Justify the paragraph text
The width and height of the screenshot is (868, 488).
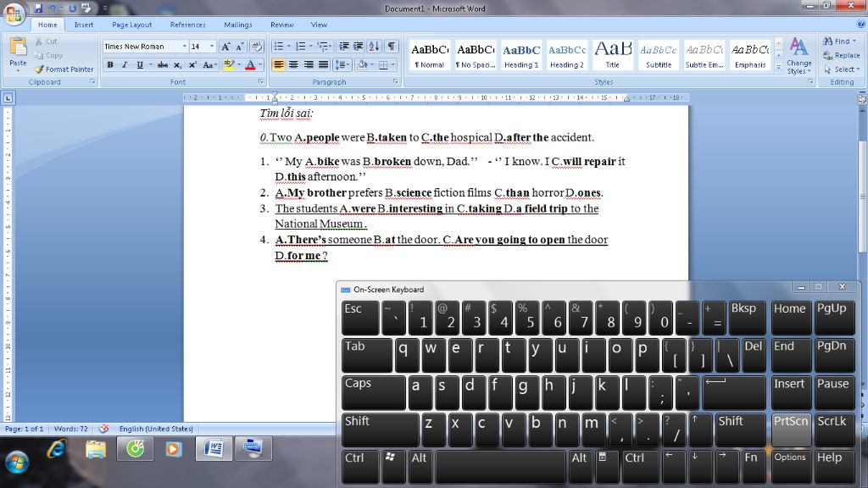pyautogui.click(x=323, y=64)
